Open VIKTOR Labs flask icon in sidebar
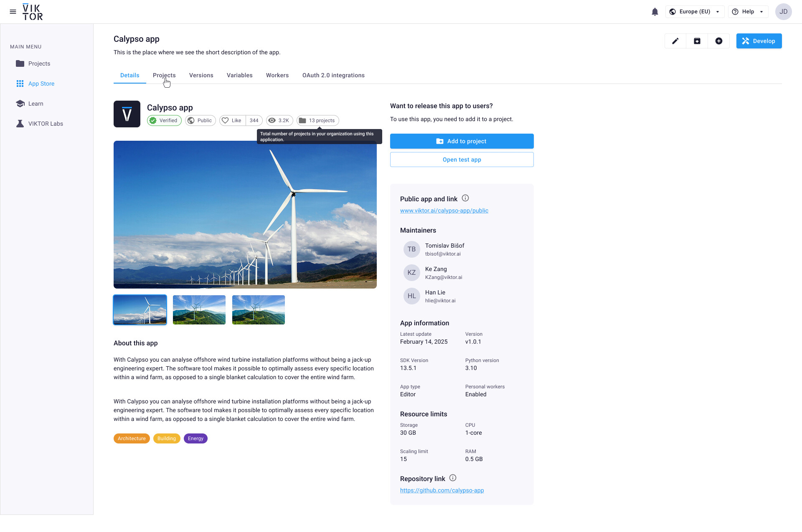 tap(20, 124)
